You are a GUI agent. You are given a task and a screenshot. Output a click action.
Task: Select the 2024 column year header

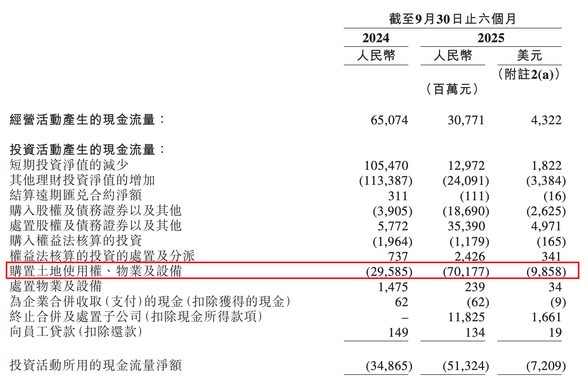(x=376, y=38)
